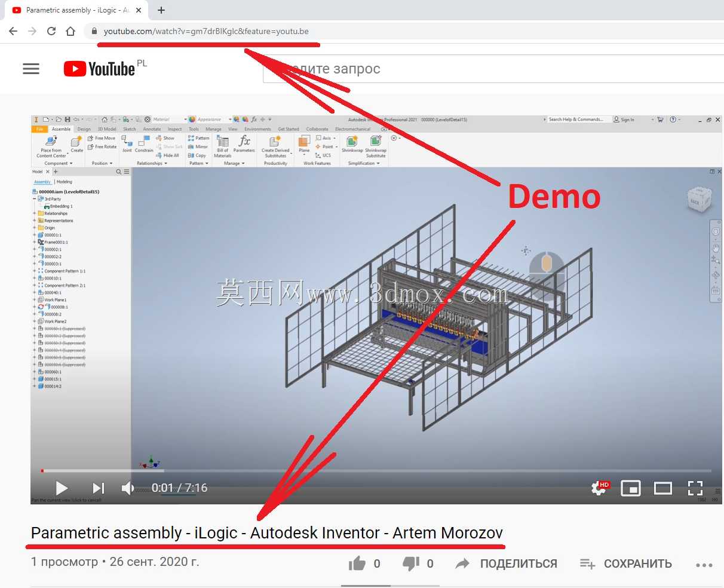Select Component Pattern 1:1 in tree

(x=65, y=271)
